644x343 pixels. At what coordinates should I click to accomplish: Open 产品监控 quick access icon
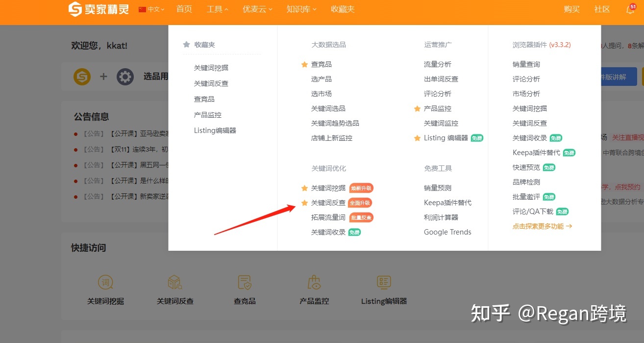pos(314,283)
